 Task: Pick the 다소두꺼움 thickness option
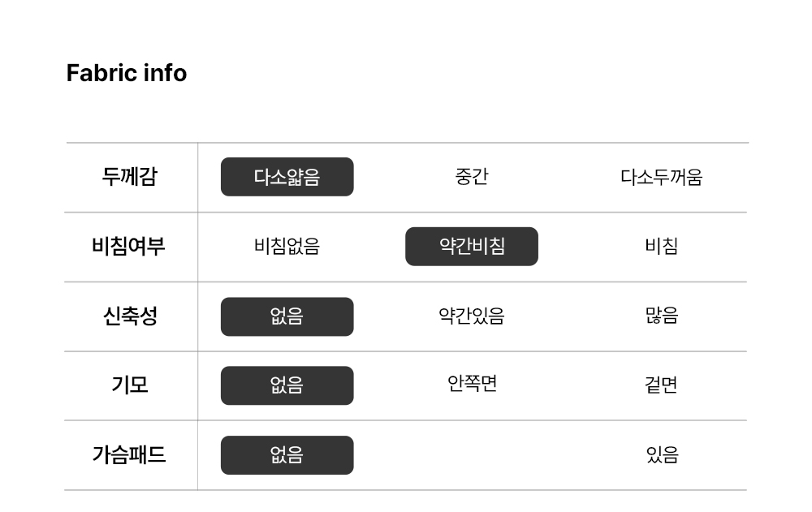click(661, 177)
